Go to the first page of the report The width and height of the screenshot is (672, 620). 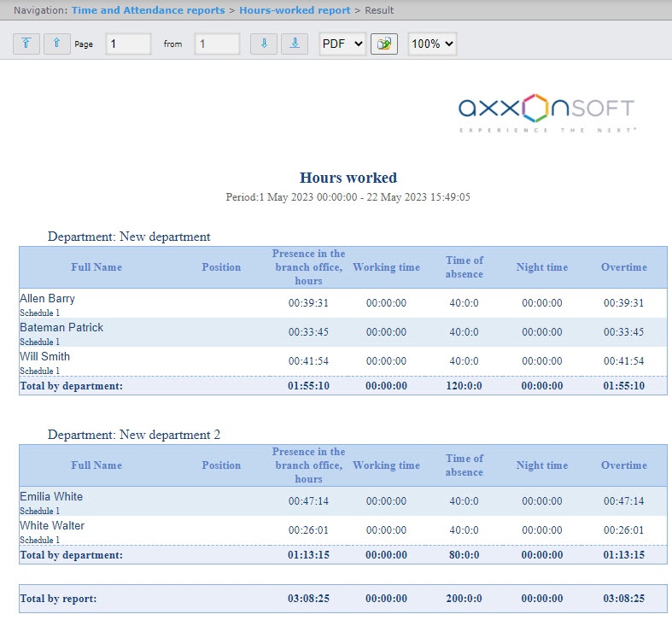pos(26,44)
